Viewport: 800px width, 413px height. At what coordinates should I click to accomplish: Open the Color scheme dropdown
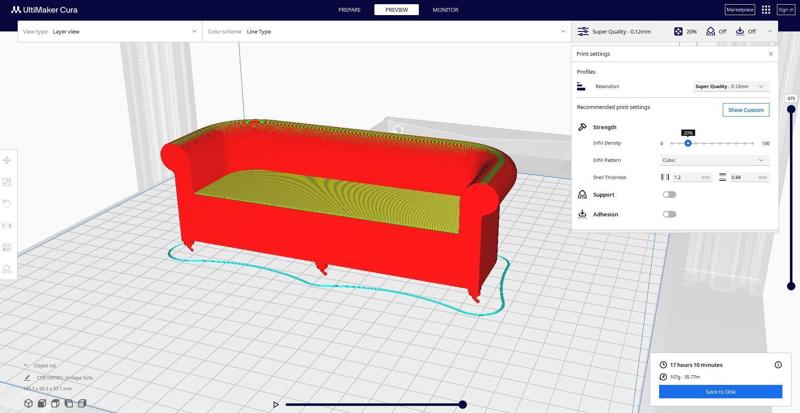386,32
